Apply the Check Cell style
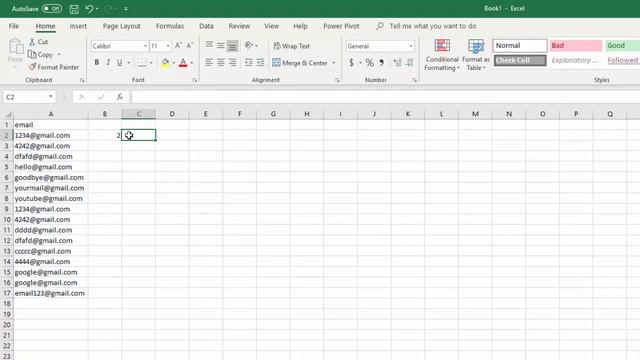This screenshot has width=640, height=360. pyautogui.click(x=520, y=60)
